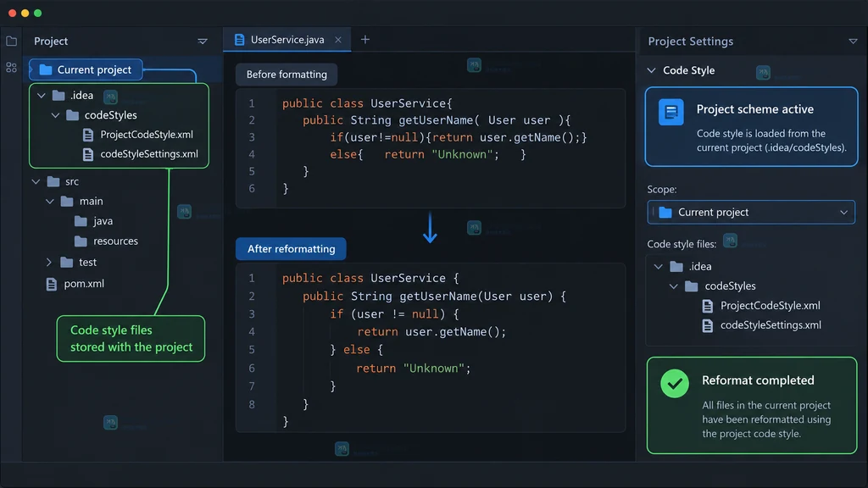
Task: Select ProjectCodeStyle.xml under Code style files
Action: 770,305
